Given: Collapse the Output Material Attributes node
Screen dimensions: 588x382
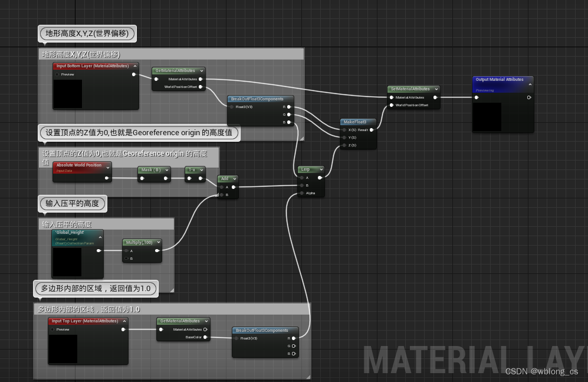Looking at the screenshot, I should click(x=530, y=84).
